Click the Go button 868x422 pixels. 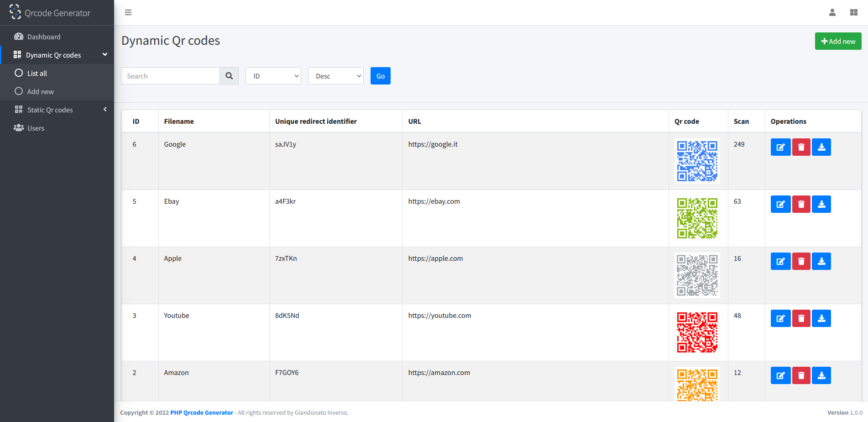(x=381, y=76)
